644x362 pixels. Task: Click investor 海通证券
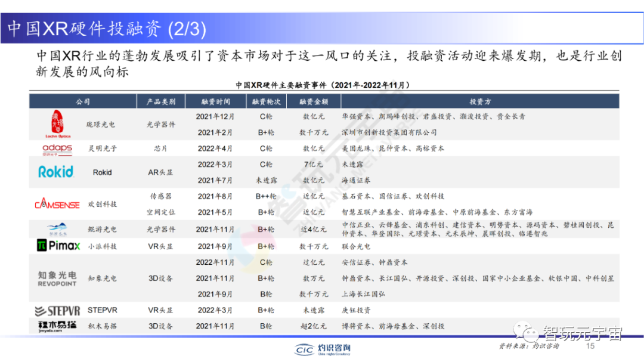[356, 180]
